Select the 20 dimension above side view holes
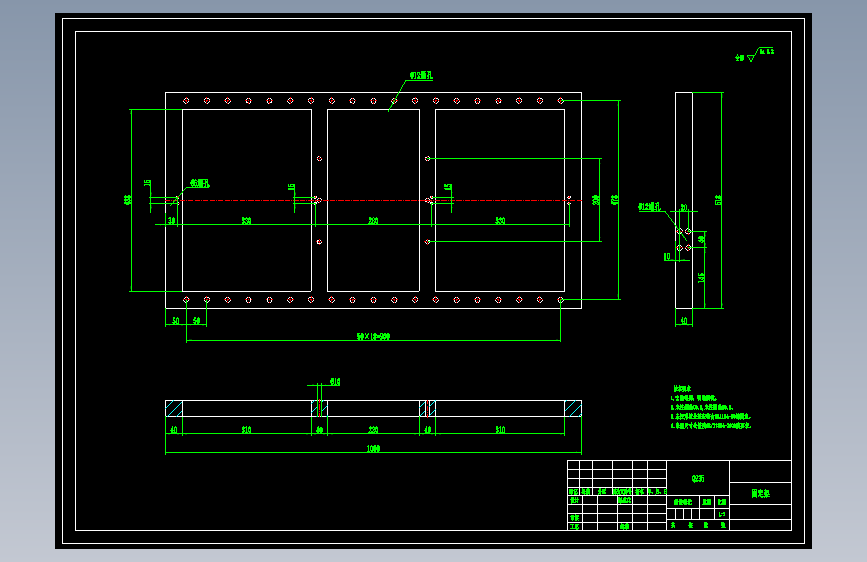The image size is (867, 562). pos(684,207)
